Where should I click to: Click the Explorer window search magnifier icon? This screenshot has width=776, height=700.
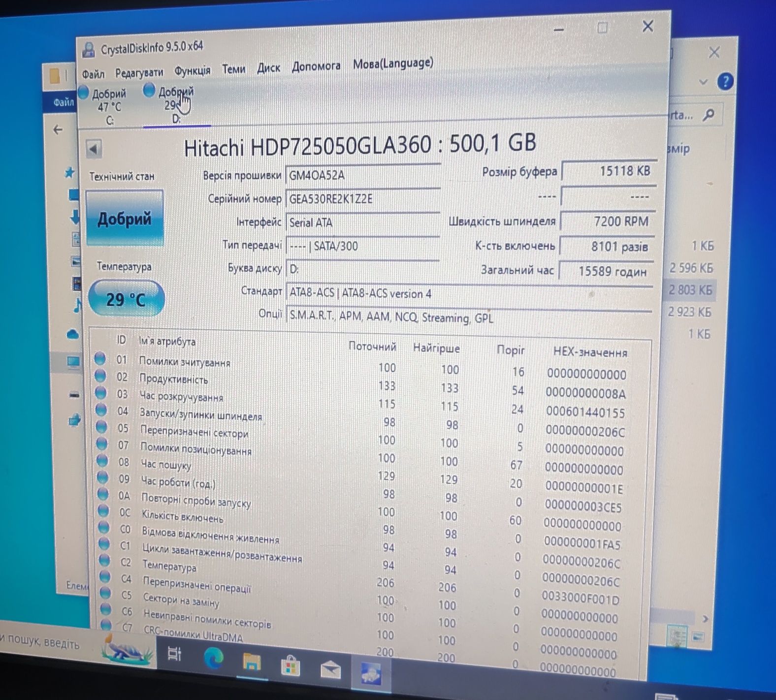(x=709, y=115)
